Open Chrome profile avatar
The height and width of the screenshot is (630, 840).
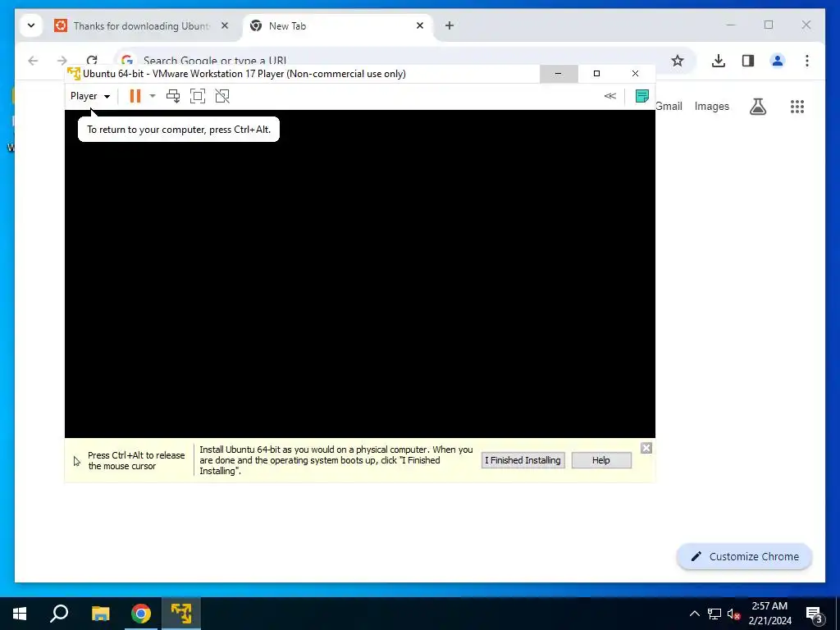tap(778, 61)
